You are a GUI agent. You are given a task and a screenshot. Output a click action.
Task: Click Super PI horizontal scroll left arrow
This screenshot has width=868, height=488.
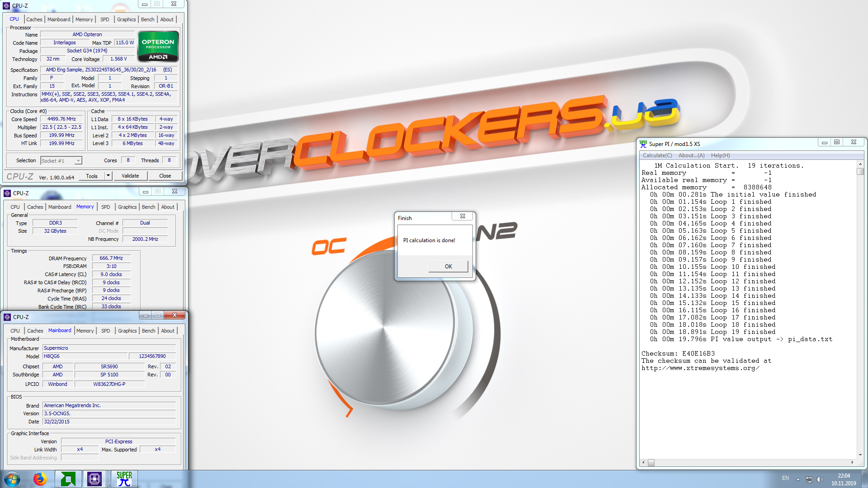643,462
